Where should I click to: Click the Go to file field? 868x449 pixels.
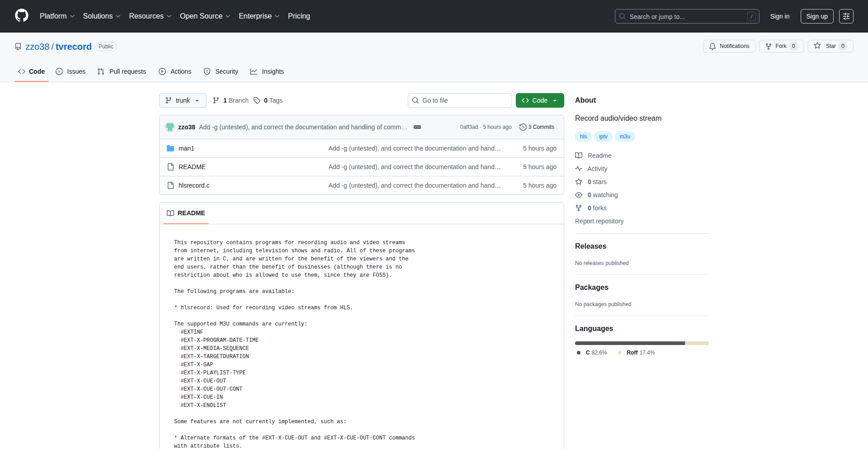[x=460, y=100]
